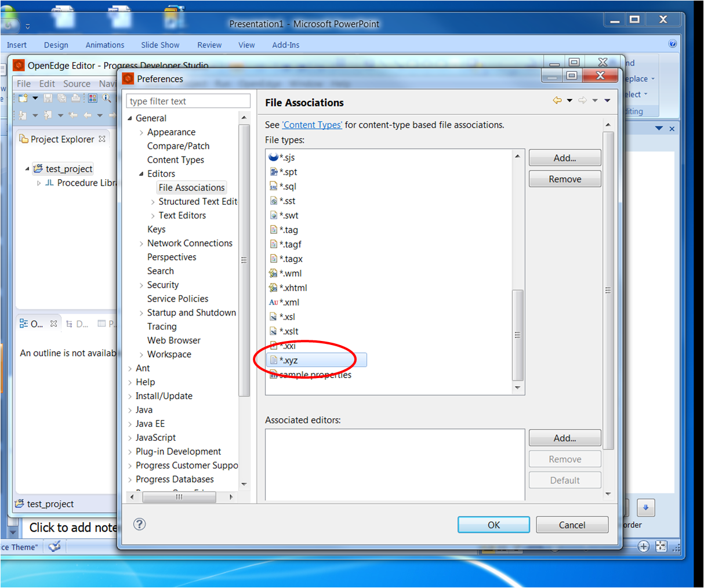Click the *.xsl file type icon
This screenshot has height=588, width=704.
274,317
